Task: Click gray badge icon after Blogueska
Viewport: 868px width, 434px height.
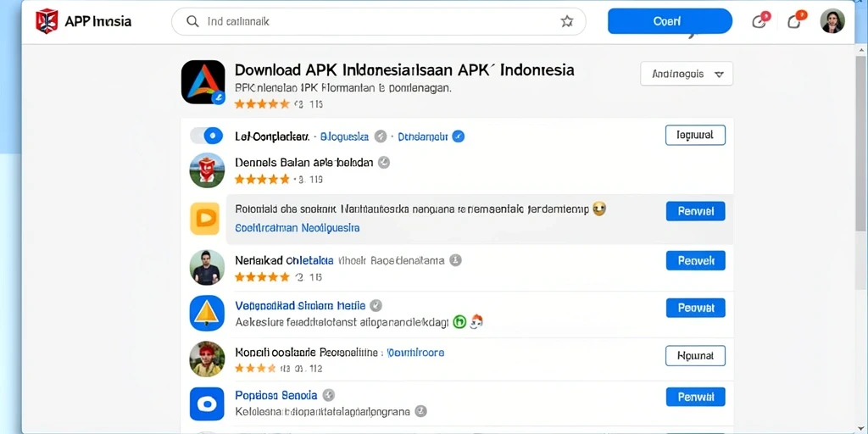Action: [380, 136]
